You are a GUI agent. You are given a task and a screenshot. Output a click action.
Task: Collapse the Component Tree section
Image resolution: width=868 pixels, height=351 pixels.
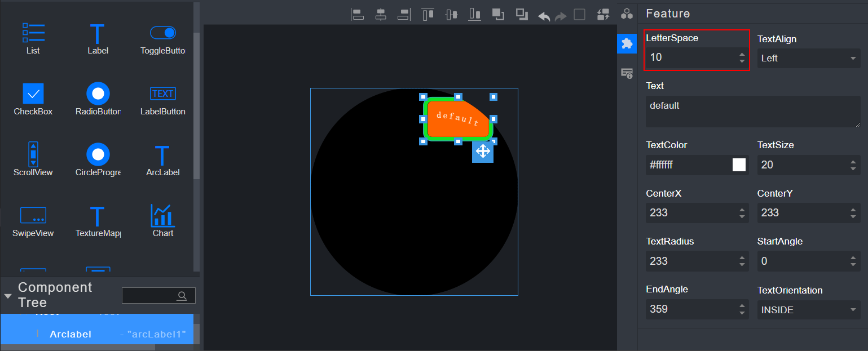coord(8,296)
